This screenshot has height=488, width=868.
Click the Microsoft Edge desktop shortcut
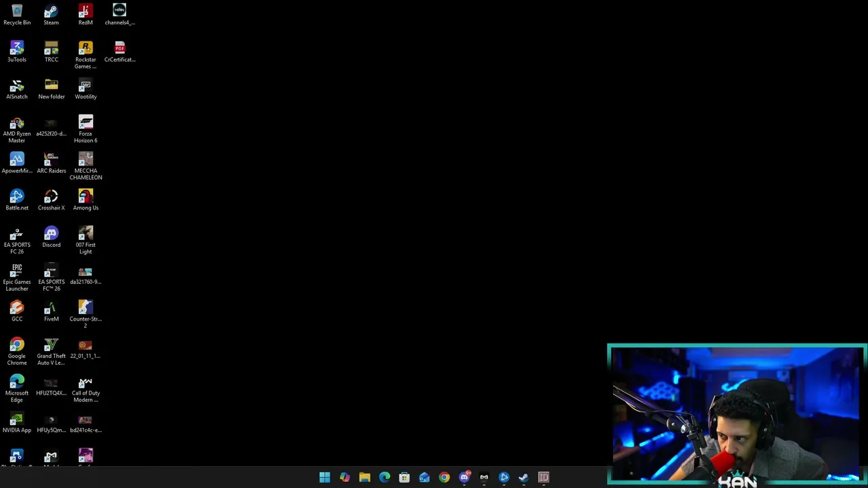tap(17, 389)
